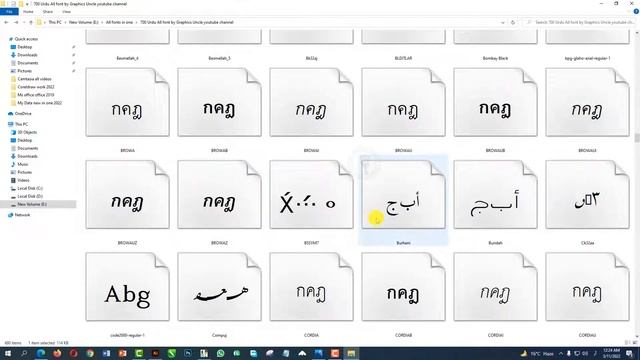
Task: Open Videos under This PC
Action: pos(23,180)
